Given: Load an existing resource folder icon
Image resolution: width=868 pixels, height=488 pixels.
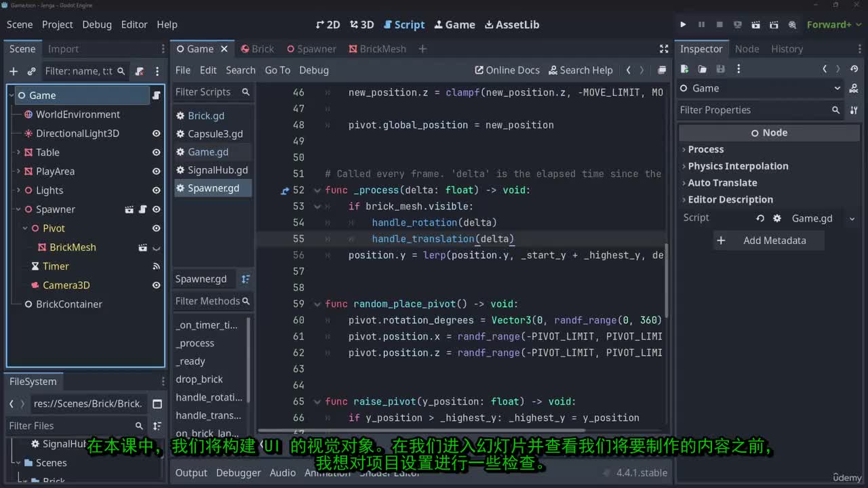Looking at the screenshot, I should [x=703, y=69].
